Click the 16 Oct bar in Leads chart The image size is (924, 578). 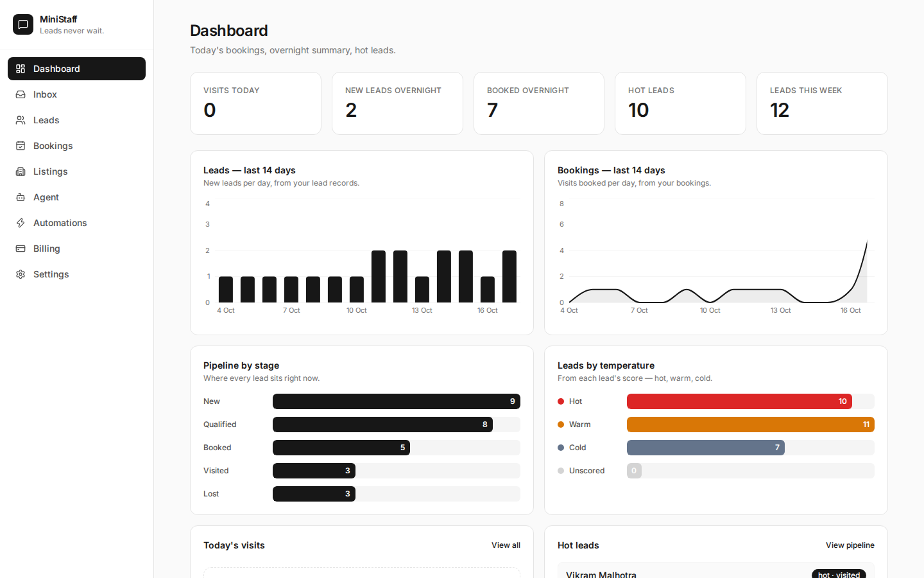(x=488, y=290)
